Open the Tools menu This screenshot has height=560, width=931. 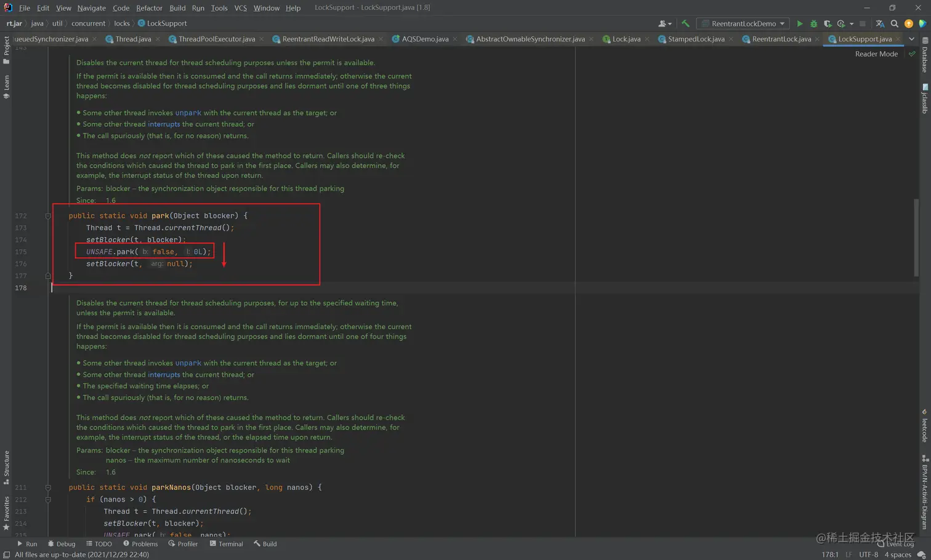219,7
